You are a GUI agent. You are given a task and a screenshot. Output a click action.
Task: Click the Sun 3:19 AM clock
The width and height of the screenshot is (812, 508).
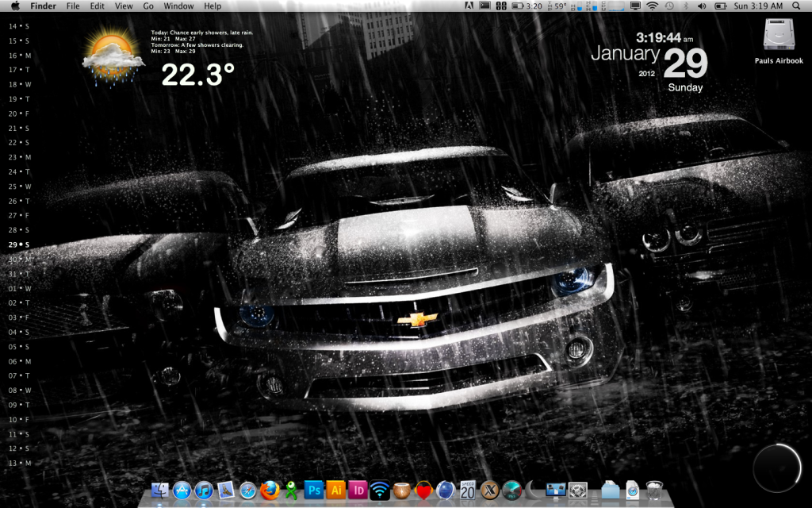[758, 6]
